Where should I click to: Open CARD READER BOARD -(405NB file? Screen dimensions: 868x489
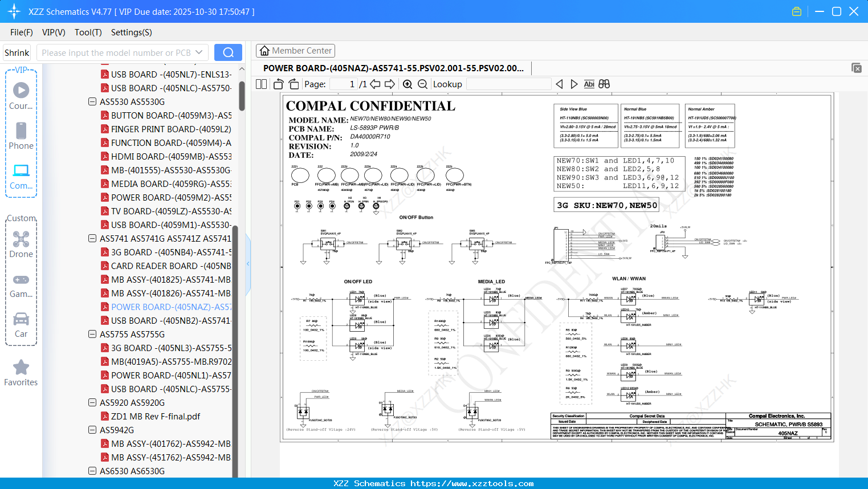171,266
